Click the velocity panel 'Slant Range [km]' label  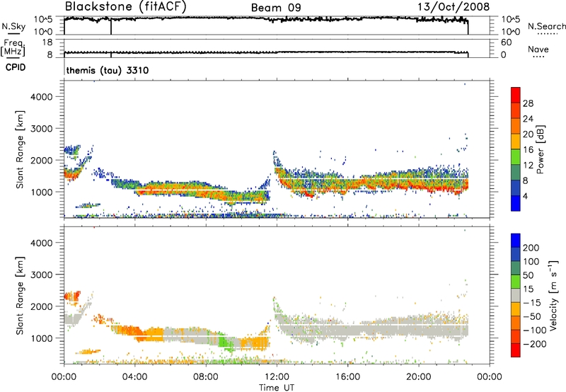20,296
